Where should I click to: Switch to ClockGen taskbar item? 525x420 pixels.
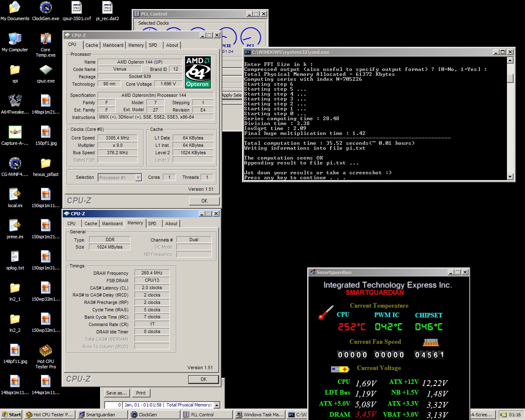[x=154, y=415]
